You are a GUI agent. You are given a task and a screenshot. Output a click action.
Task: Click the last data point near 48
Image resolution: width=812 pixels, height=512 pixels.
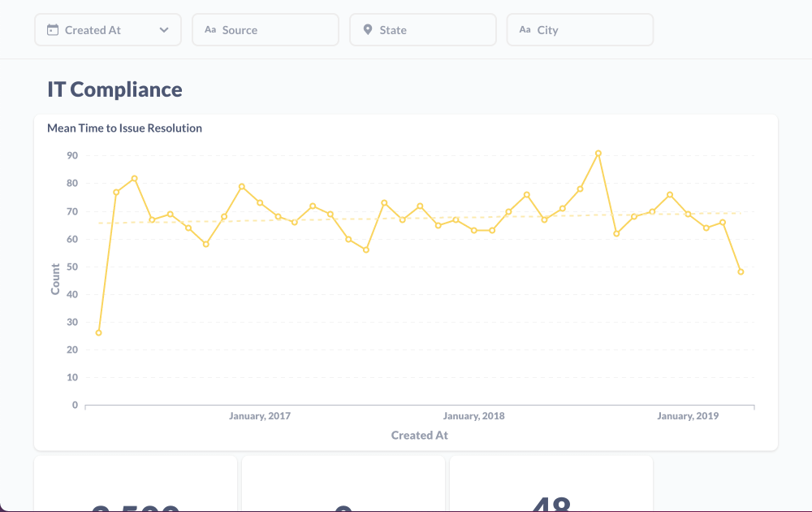point(741,271)
